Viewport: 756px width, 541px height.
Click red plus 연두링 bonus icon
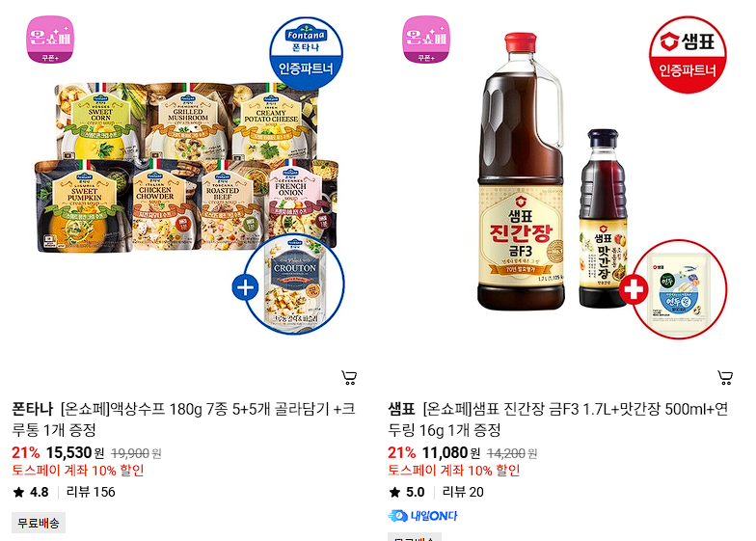tap(633, 289)
